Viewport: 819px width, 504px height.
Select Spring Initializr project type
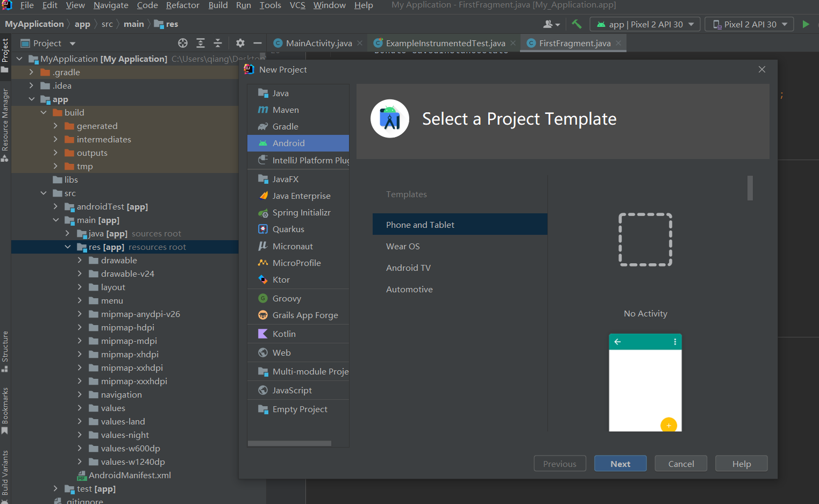[x=298, y=212]
